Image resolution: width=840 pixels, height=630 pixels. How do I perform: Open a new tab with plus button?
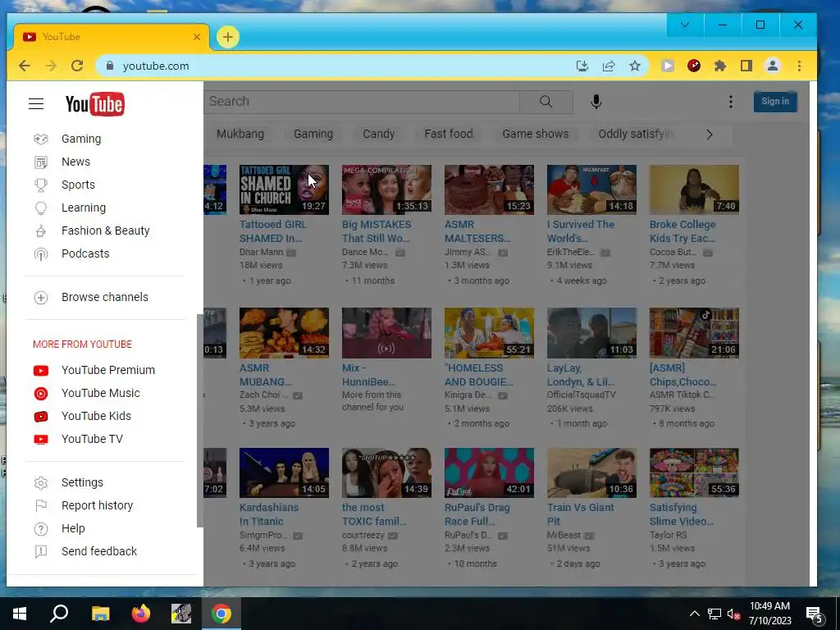228,37
